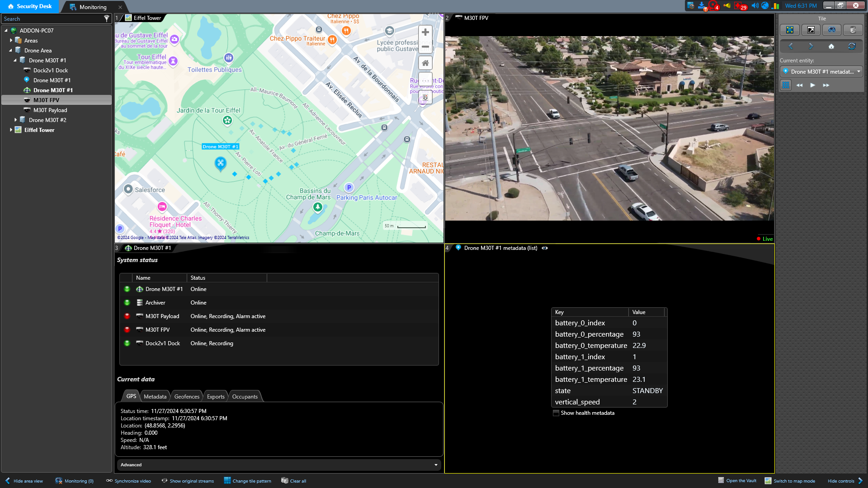Viewport: 868px width, 488px height.
Task: Click the home icon in Tile navigation
Action: tap(831, 46)
